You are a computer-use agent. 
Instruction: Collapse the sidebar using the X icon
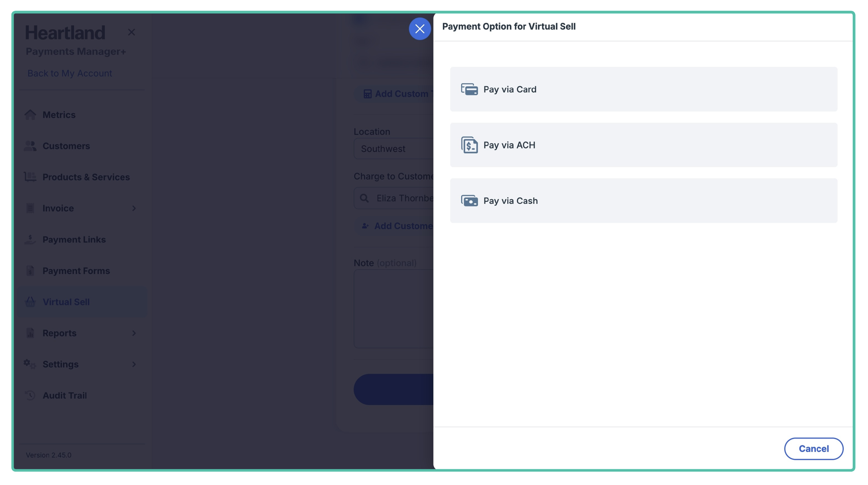[x=131, y=32]
